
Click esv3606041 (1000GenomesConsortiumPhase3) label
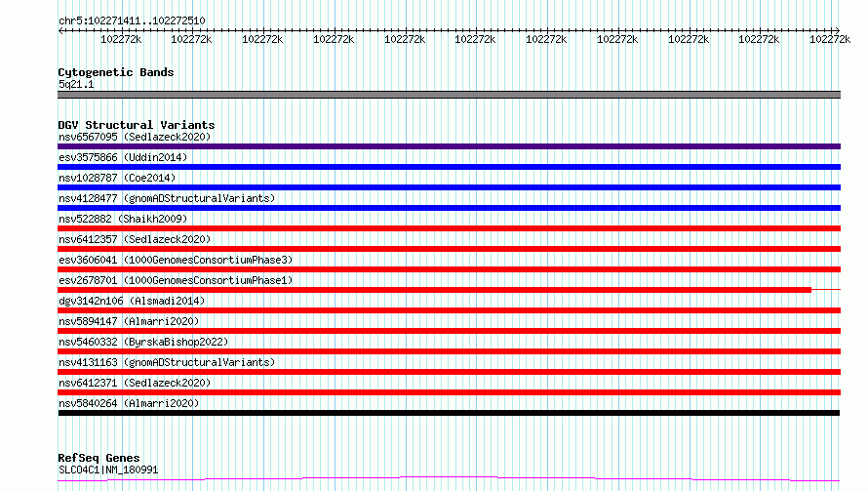tap(176, 260)
